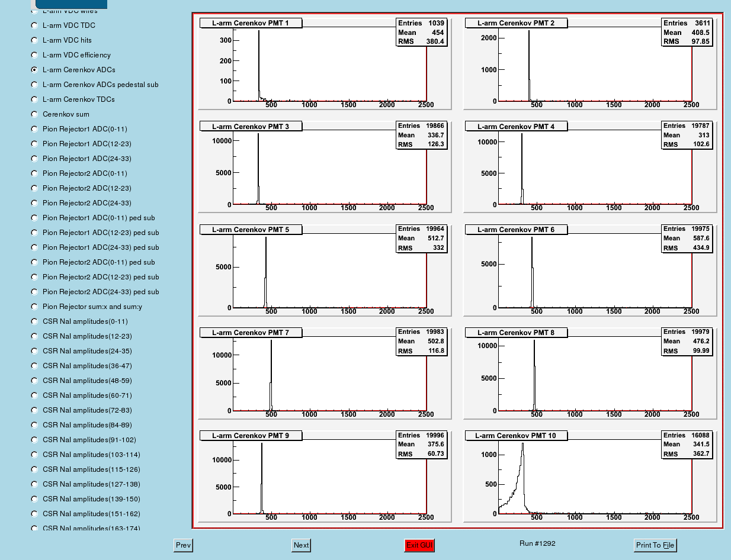The image size is (731, 560).
Task: Select L-arm Cerenkov ADCs radio button
Action: point(34,70)
